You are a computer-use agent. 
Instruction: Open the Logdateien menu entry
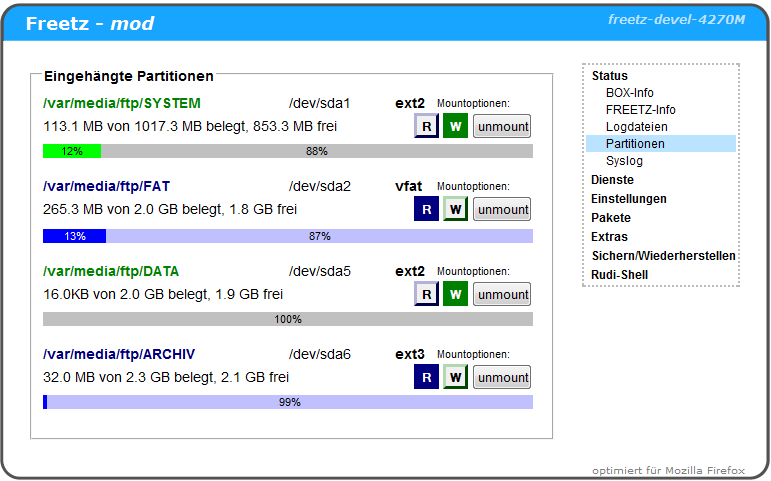click(x=636, y=127)
